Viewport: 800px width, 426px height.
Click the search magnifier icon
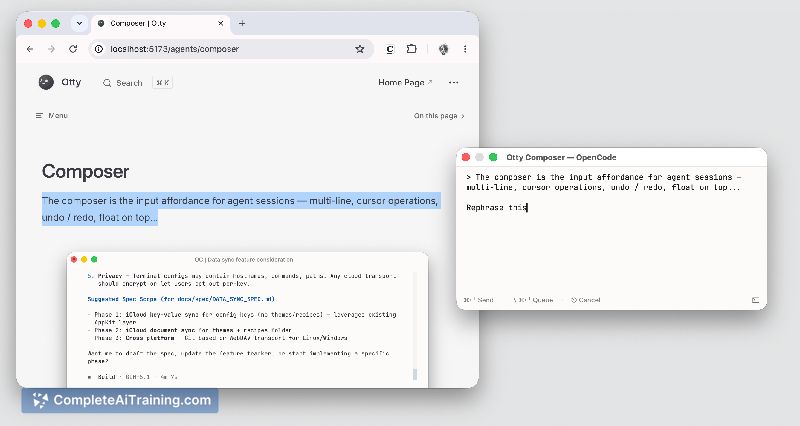107,83
